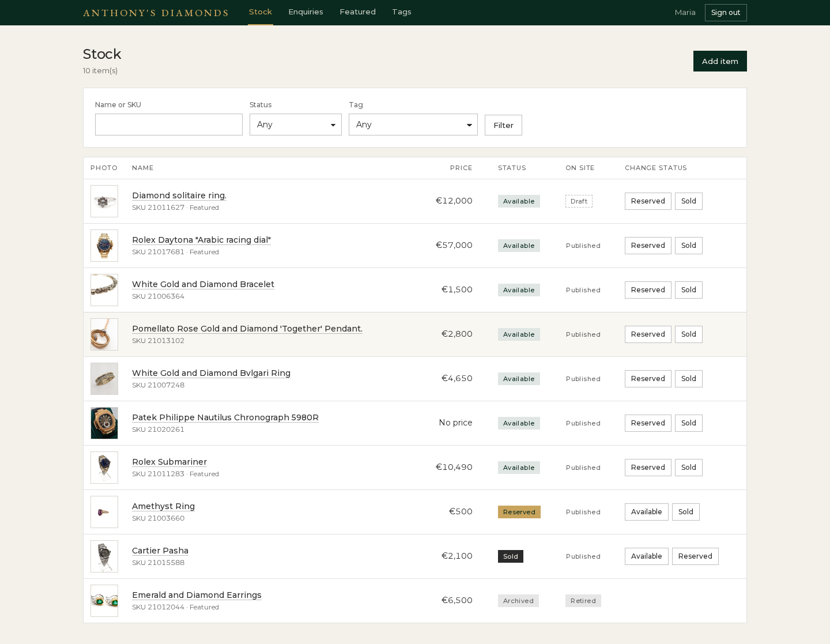This screenshot has height=644, width=830.
Task: Open the White Gold and Diamond Bvlgari Ring link
Action: pyautogui.click(x=211, y=373)
